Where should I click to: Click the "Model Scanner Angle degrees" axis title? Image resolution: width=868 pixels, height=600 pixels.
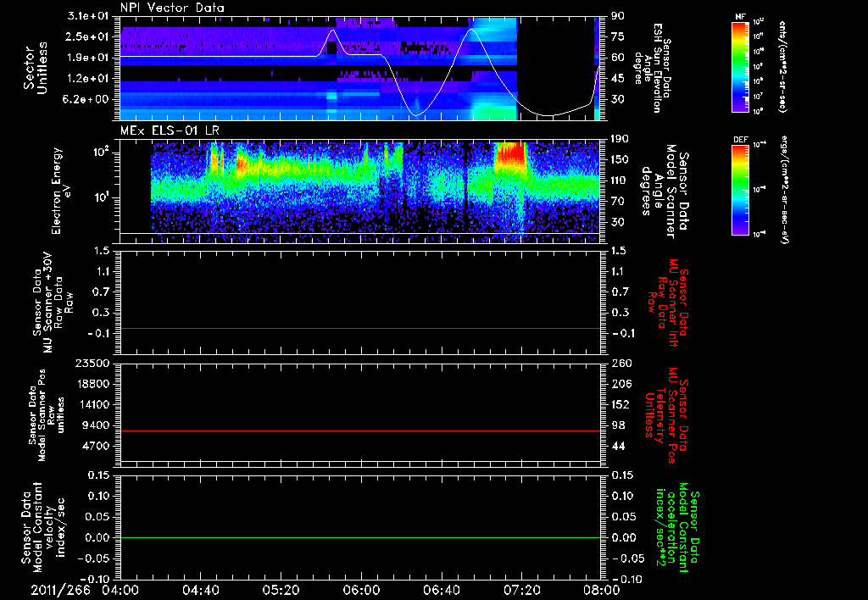coord(664,192)
